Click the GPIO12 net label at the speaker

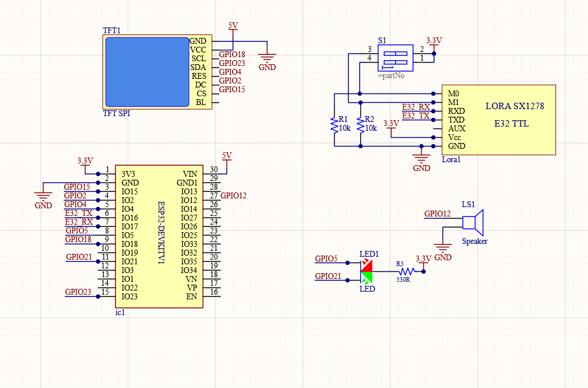(438, 214)
